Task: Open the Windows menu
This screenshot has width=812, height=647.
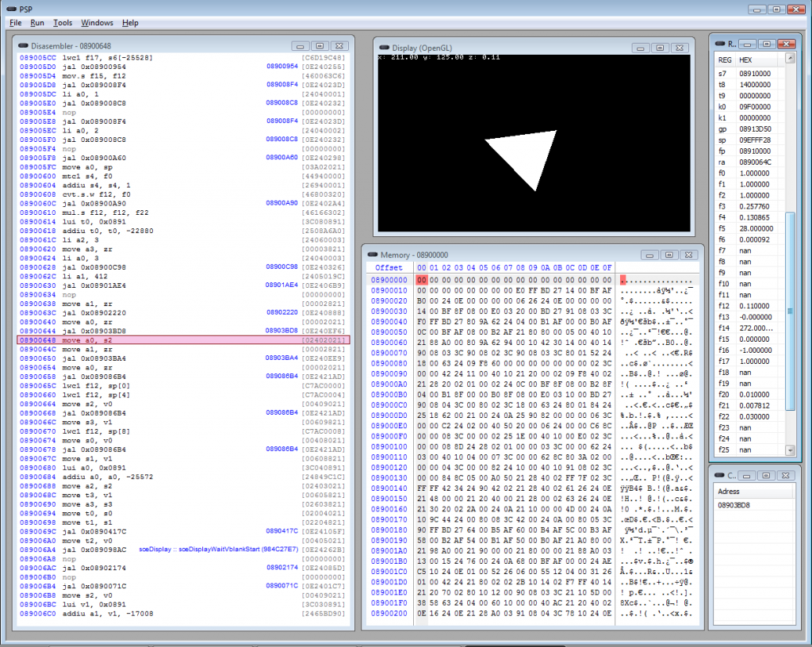Action: coord(97,23)
